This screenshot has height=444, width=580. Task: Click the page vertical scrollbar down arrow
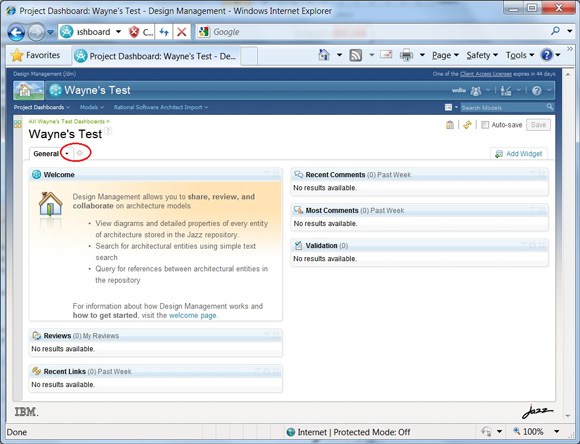568,416
